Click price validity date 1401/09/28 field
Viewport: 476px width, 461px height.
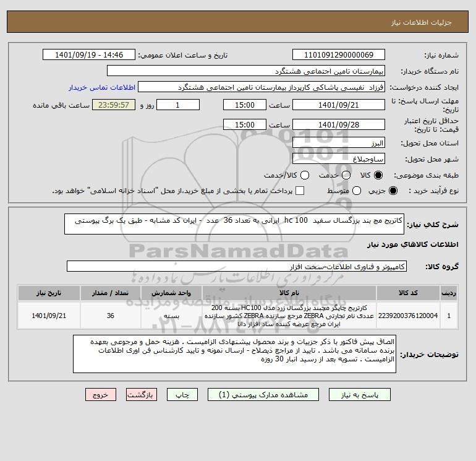(339, 124)
